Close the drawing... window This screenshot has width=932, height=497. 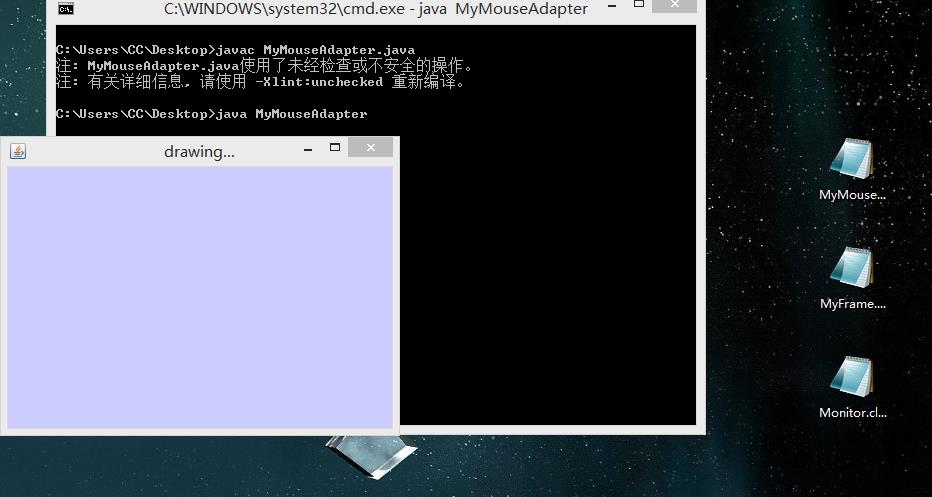[370, 147]
